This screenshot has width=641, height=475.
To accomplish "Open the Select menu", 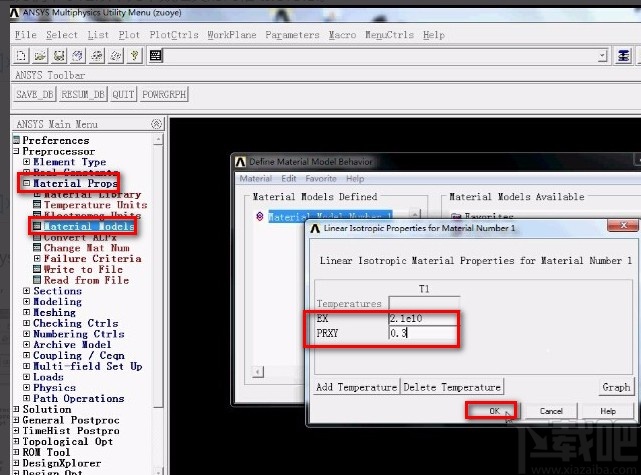I will tap(62, 35).
